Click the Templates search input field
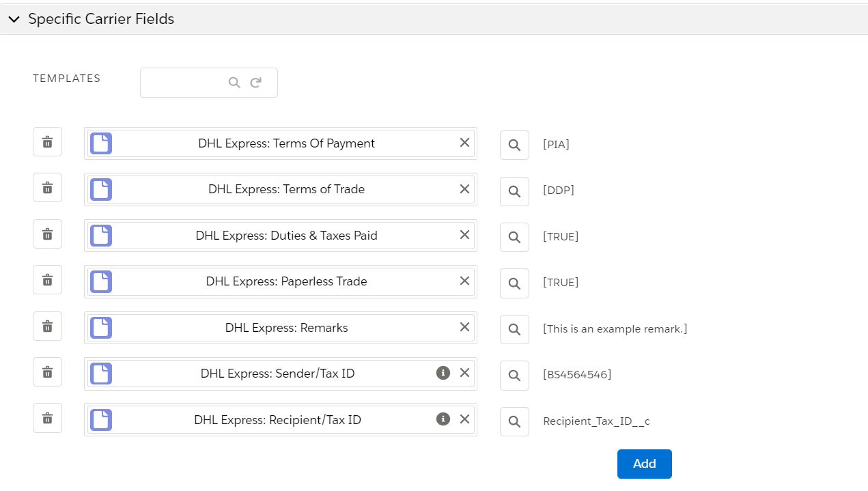Image resolution: width=868 pixels, height=491 pixels. click(x=209, y=83)
